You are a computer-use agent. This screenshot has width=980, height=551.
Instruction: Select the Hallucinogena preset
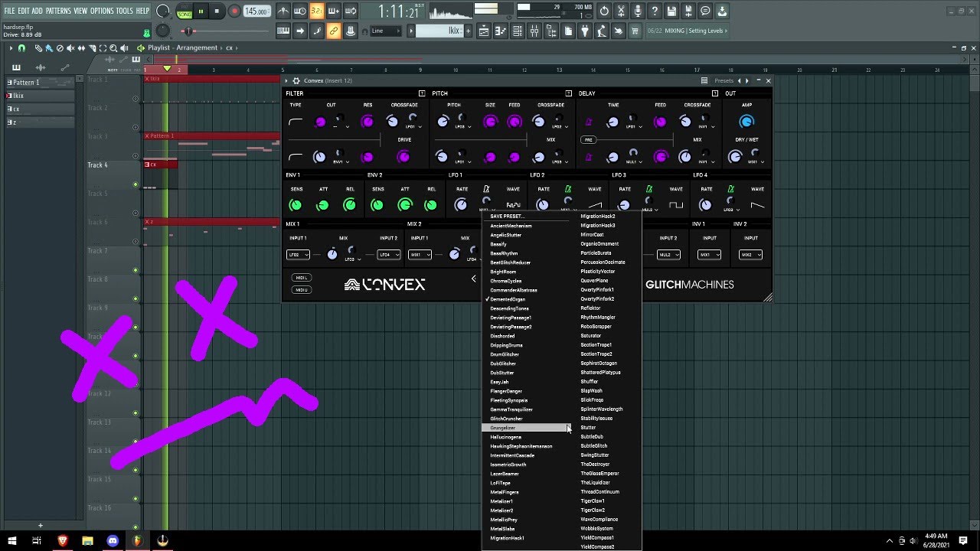[505, 437]
